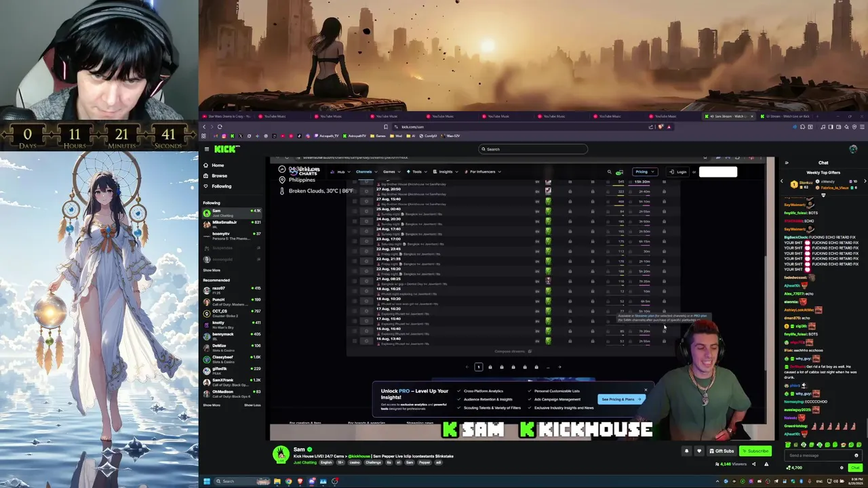Go to Home in Kick sidebar
This screenshot has width=868, height=488.
(x=218, y=165)
